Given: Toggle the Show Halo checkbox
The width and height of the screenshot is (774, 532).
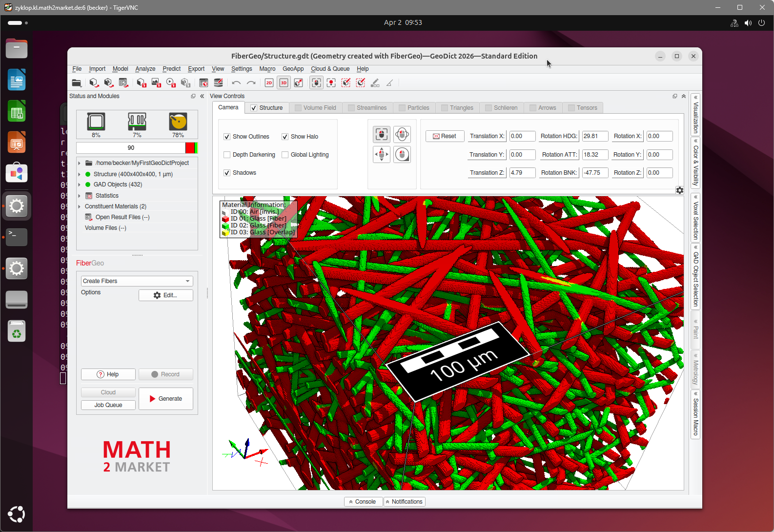Looking at the screenshot, I should [x=285, y=137].
